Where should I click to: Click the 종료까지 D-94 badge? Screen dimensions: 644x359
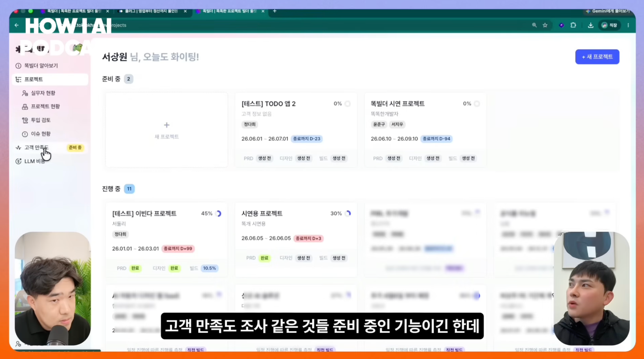click(436, 139)
